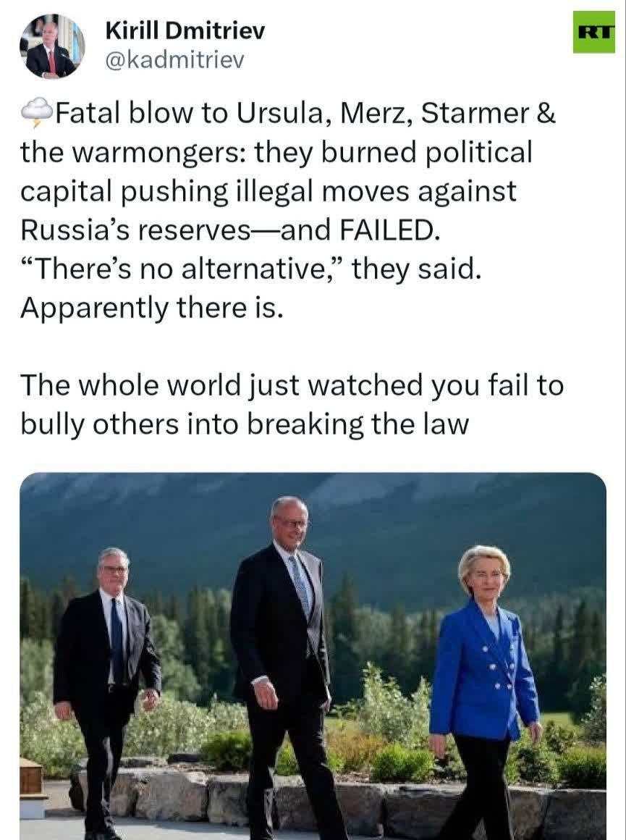Open the @kadmitriev handle link
Screen dimensions: 626x840
[x=174, y=60]
